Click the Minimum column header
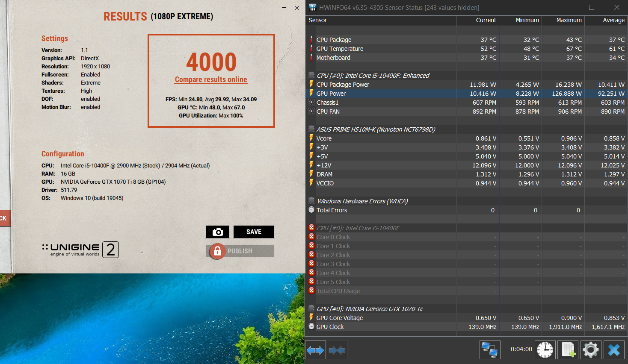Image resolution: width=628 pixels, height=364 pixels. point(527,20)
